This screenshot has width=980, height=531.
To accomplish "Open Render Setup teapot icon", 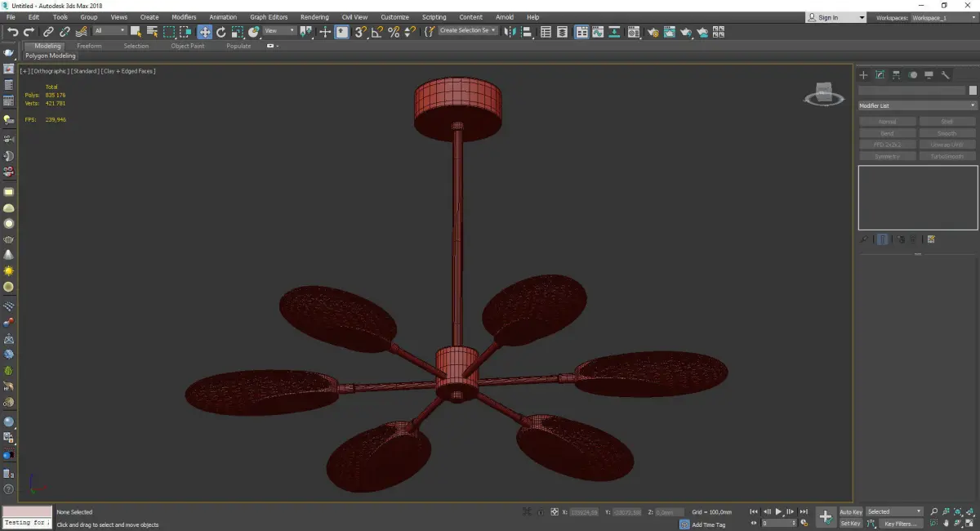I will [653, 32].
